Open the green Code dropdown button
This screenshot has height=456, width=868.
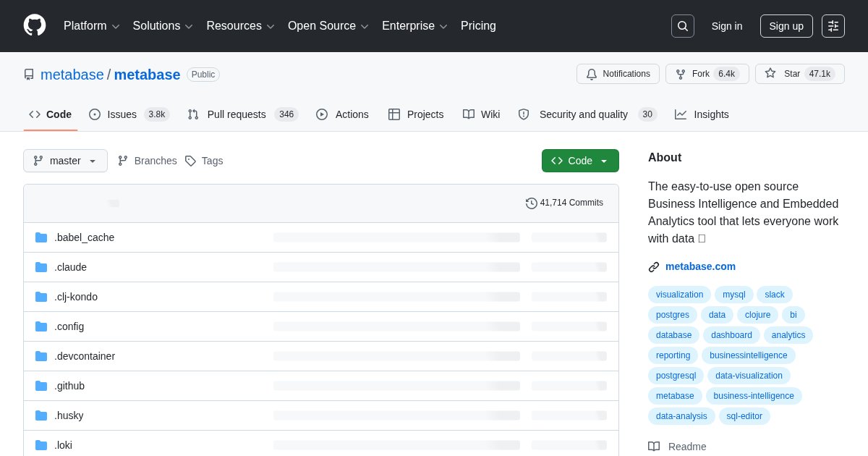pos(580,161)
